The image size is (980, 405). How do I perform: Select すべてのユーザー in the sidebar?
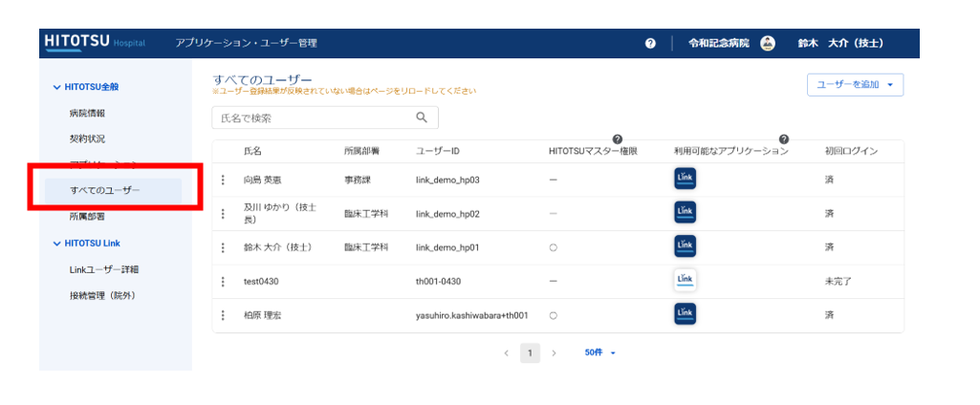click(104, 191)
